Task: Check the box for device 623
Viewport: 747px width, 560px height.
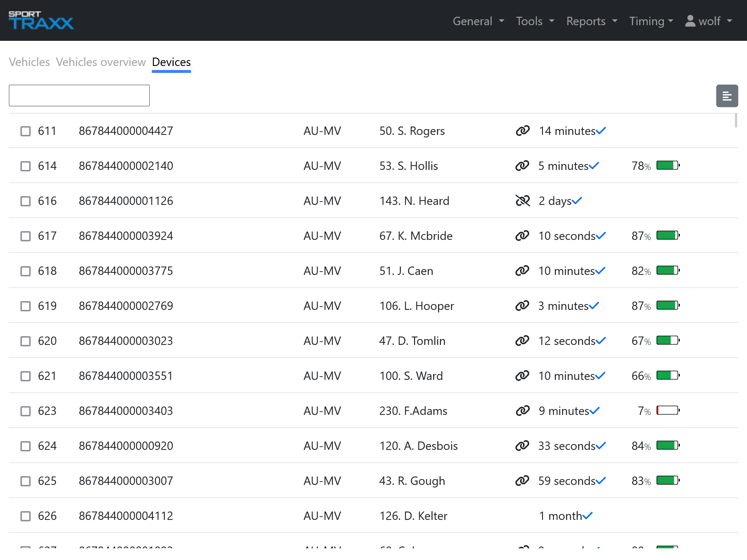Action: [25, 411]
